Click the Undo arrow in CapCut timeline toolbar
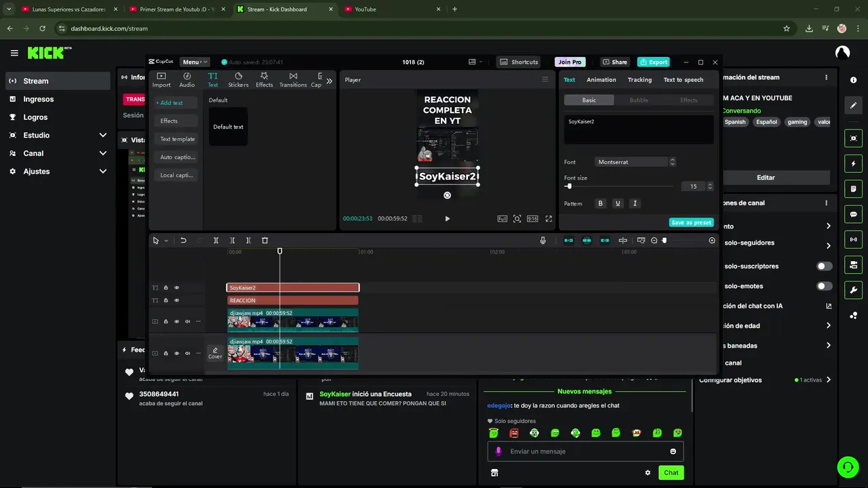Viewport: 868px width, 488px height. pos(183,241)
